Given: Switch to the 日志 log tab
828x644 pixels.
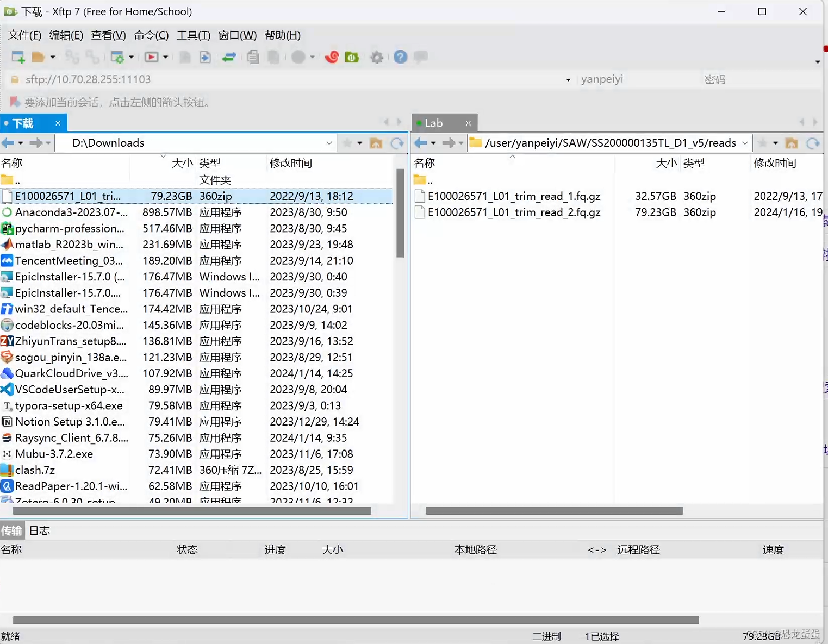Looking at the screenshot, I should 39,530.
